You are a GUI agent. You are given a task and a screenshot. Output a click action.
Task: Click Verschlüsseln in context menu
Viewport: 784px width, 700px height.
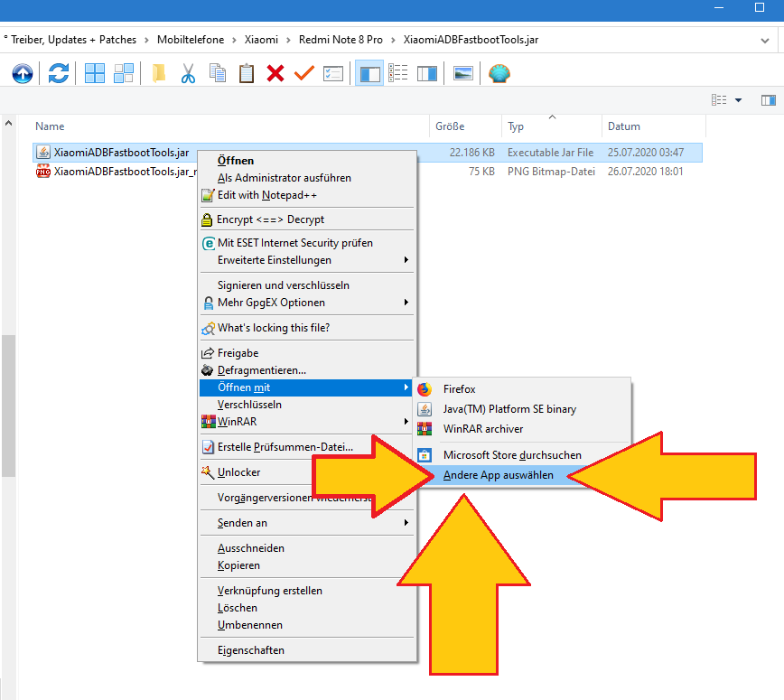(x=307, y=405)
